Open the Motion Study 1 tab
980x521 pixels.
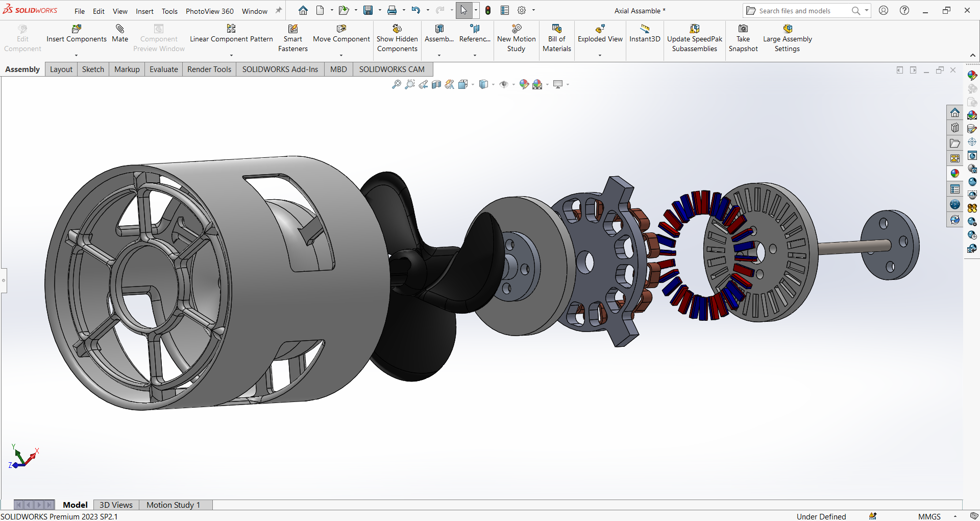click(173, 505)
